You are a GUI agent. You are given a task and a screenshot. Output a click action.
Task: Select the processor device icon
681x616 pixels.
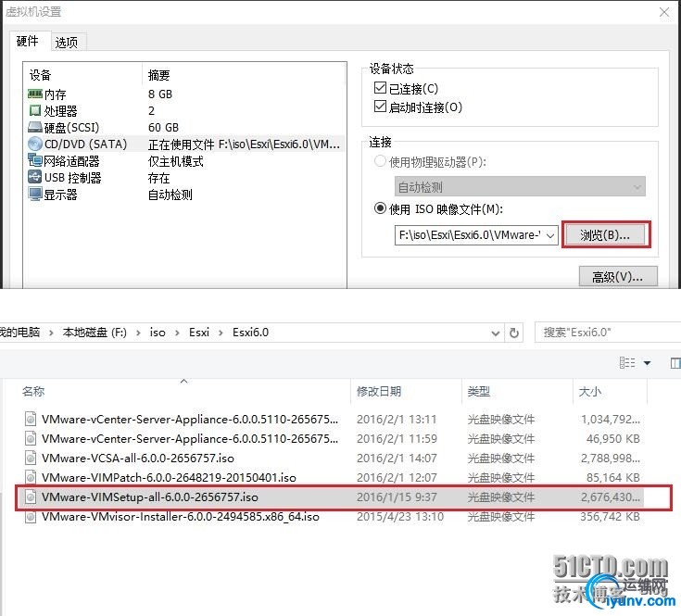click(x=35, y=111)
